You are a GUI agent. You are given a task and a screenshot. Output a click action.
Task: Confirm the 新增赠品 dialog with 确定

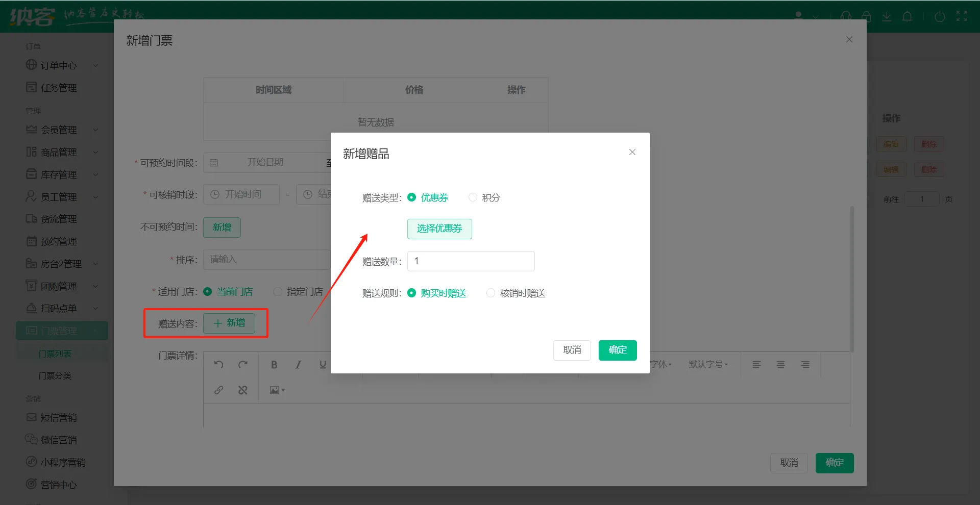617,350
